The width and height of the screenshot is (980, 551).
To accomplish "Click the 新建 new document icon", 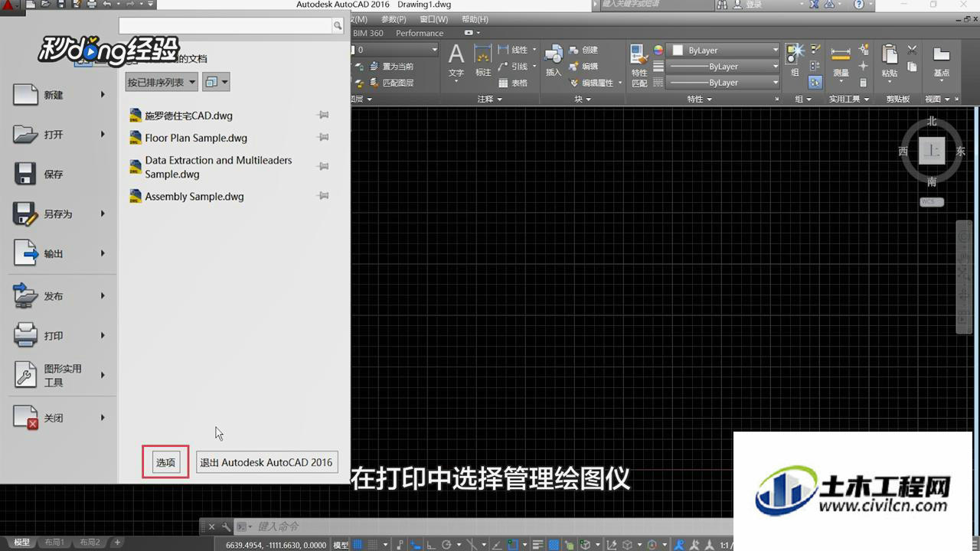I will [x=26, y=95].
